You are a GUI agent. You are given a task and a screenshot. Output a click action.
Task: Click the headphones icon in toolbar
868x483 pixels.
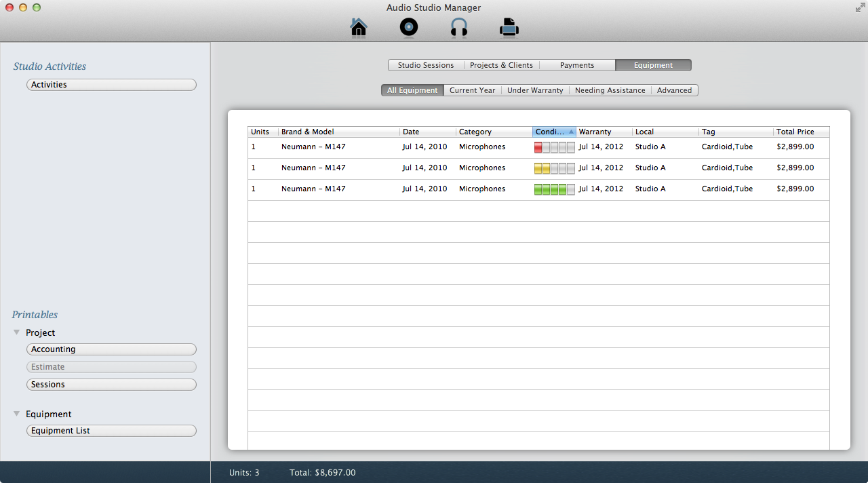(459, 27)
